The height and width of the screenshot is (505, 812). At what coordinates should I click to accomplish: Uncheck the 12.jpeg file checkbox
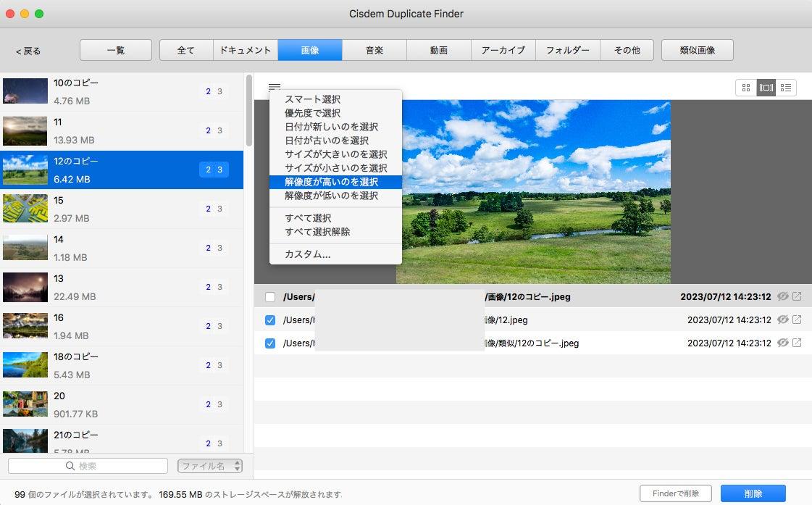pos(269,320)
